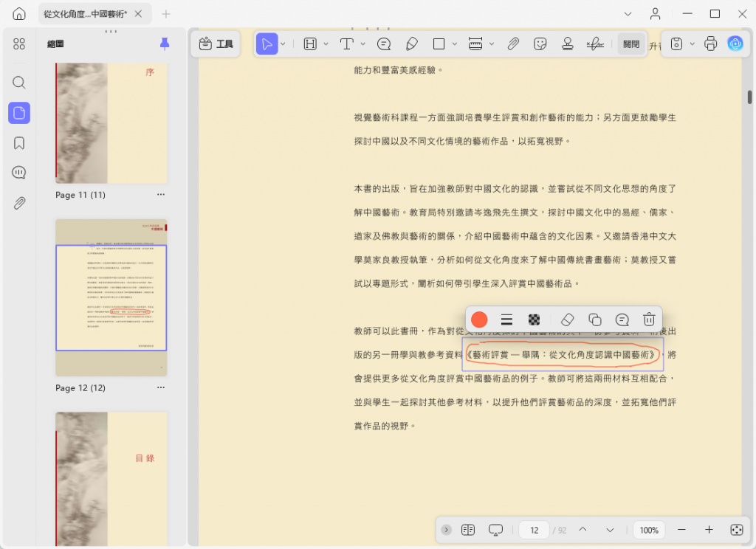Viewport: 756px width, 549px height.
Task: Expand the selection tool dropdown arrow
Action: tap(283, 44)
